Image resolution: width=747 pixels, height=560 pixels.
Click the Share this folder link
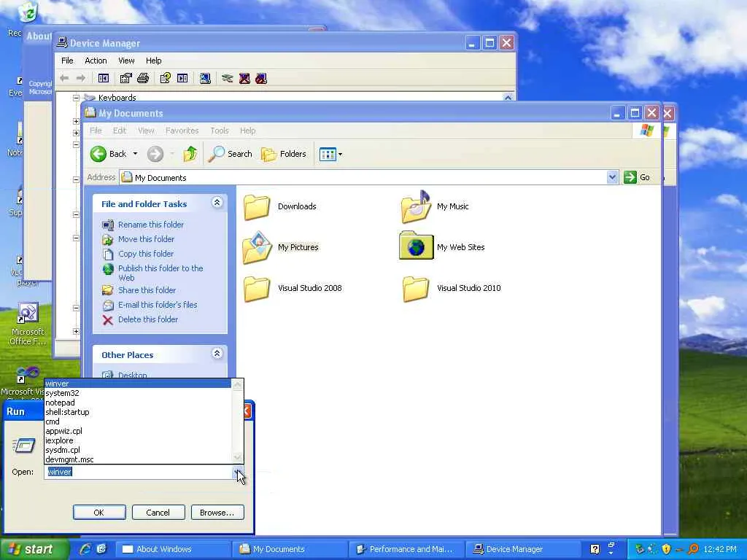coord(147,290)
